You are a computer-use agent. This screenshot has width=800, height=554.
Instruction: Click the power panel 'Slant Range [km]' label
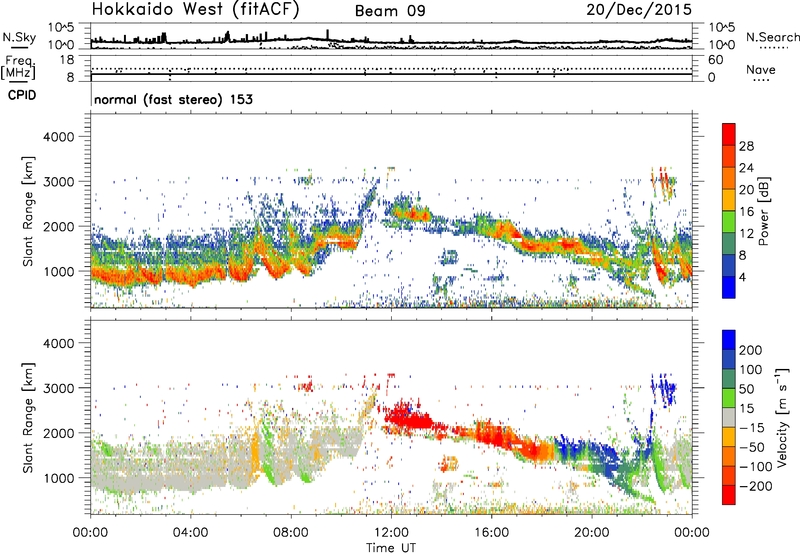point(28,211)
